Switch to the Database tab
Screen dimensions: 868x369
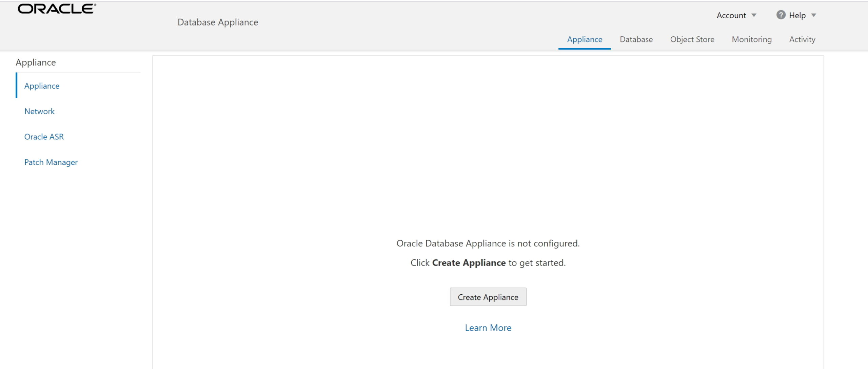pyautogui.click(x=636, y=39)
